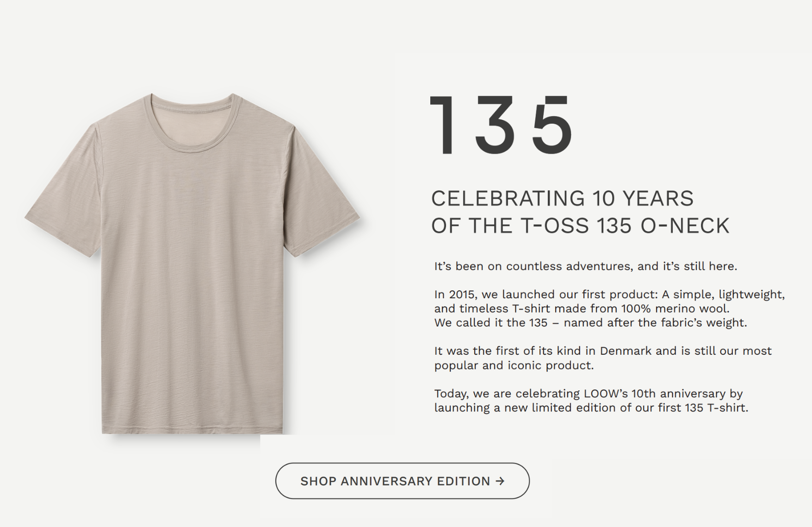Screen dimensions: 812x527
Task: Click the 'In 2015, we launched' text line
Action: 609,295
